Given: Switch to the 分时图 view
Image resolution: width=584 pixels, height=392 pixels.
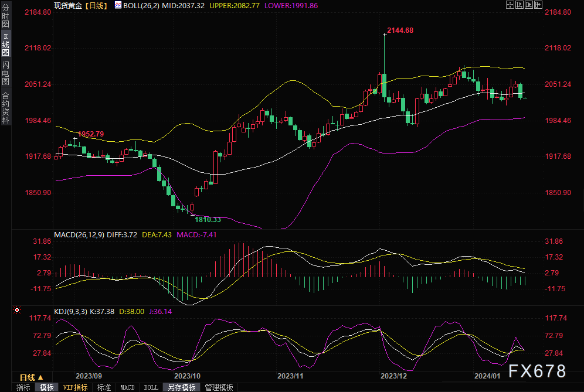Looking at the screenshot, I should coord(5,16).
